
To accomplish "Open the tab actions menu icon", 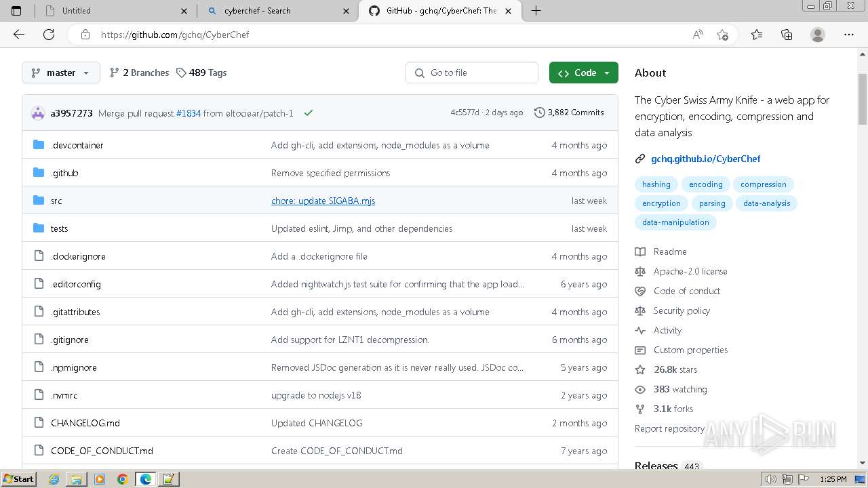I will click(16, 11).
